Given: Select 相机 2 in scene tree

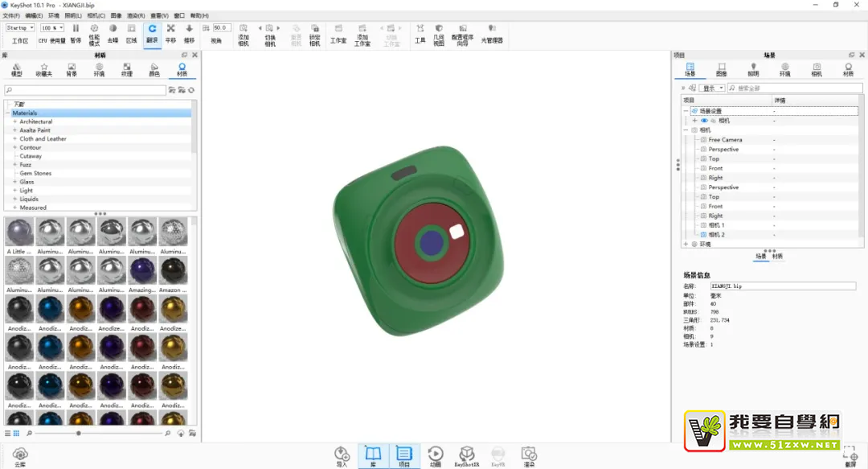Looking at the screenshot, I should [716, 235].
